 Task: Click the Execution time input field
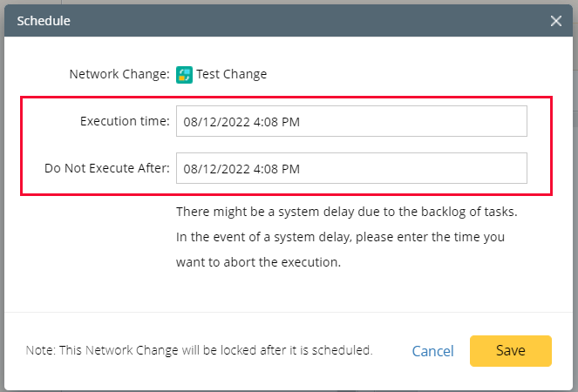tap(351, 122)
